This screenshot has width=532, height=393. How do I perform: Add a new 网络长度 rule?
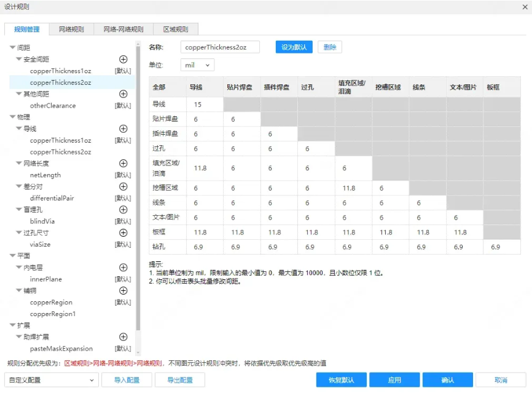tap(123, 163)
